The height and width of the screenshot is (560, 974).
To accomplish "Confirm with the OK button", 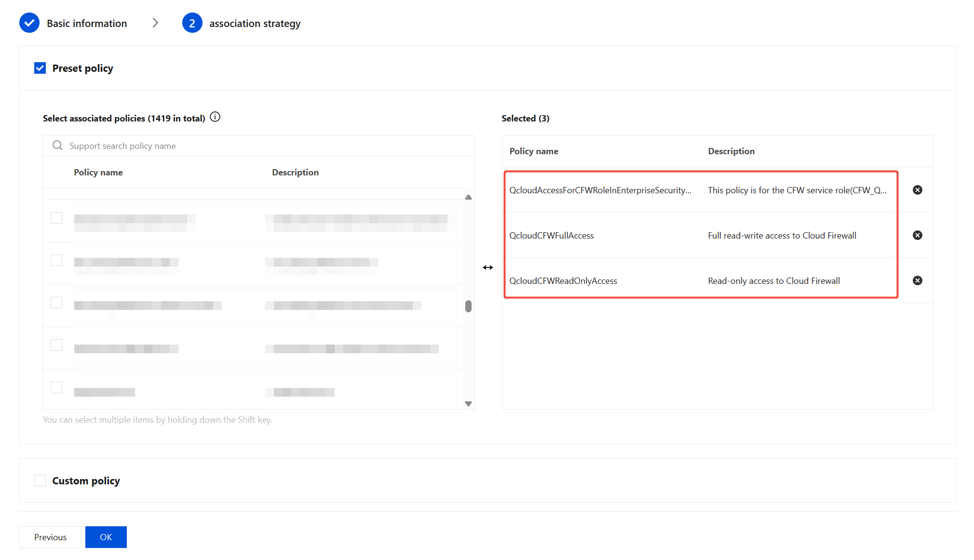I will point(106,537).
